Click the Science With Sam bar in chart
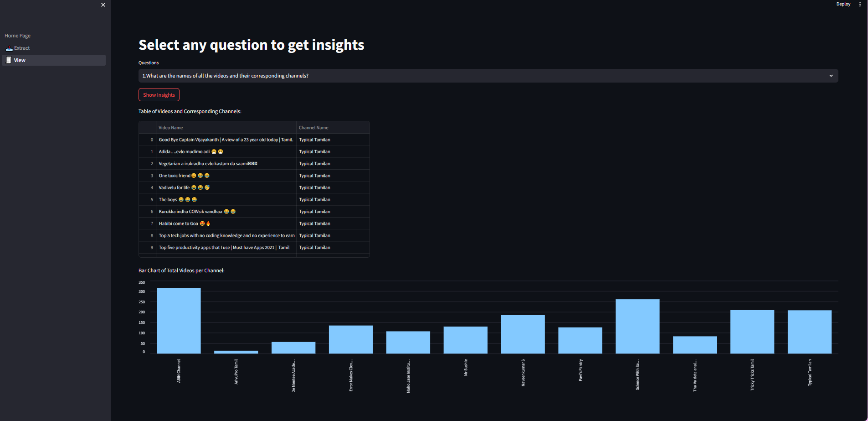This screenshot has width=868, height=421. pos(637,326)
